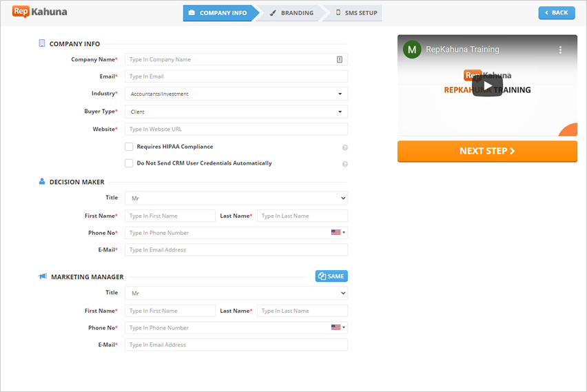Click the orange Next Step button

(x=487, y=152)
